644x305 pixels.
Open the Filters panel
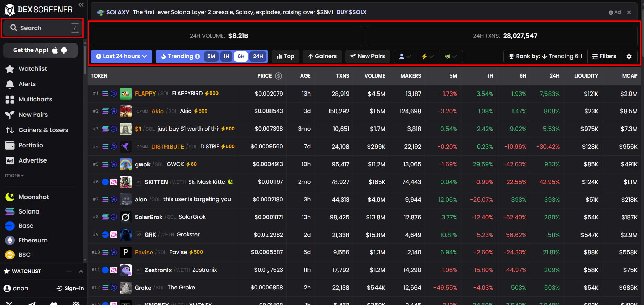(x=604, y=56)
